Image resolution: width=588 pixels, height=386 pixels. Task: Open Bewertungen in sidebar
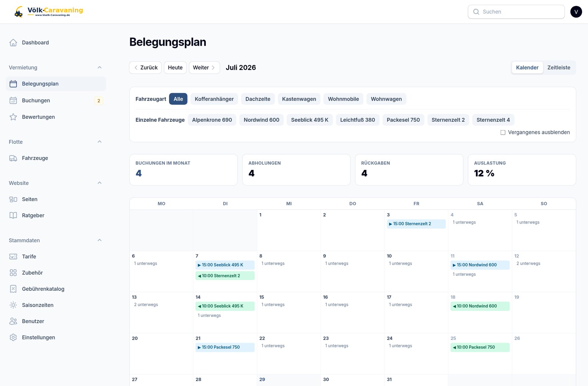[x=56, y=117]
